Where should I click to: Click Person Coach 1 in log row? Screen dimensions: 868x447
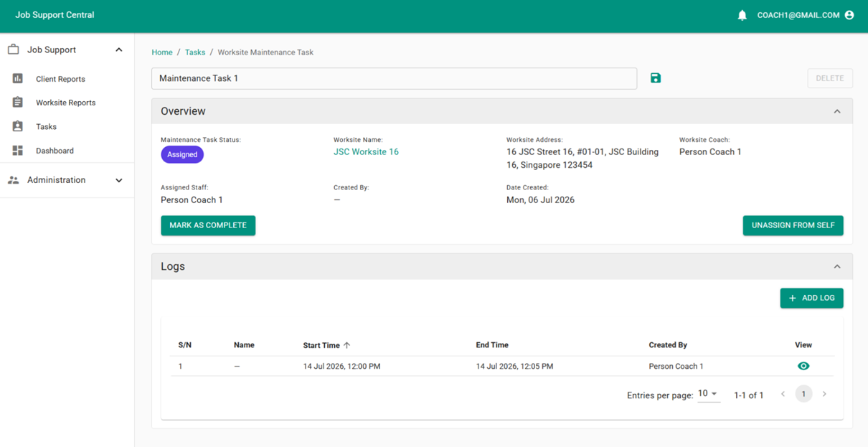pyautogui.click(x=676, y=366)
